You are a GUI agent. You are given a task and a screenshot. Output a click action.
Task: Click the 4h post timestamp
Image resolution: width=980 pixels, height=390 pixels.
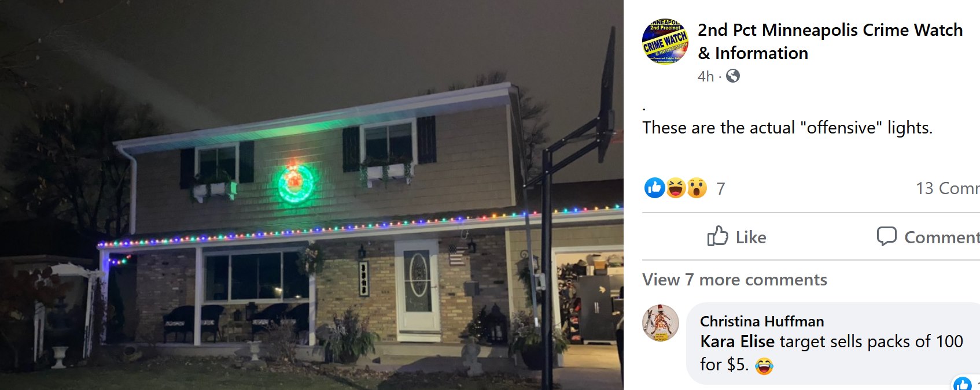pos(706,76)
